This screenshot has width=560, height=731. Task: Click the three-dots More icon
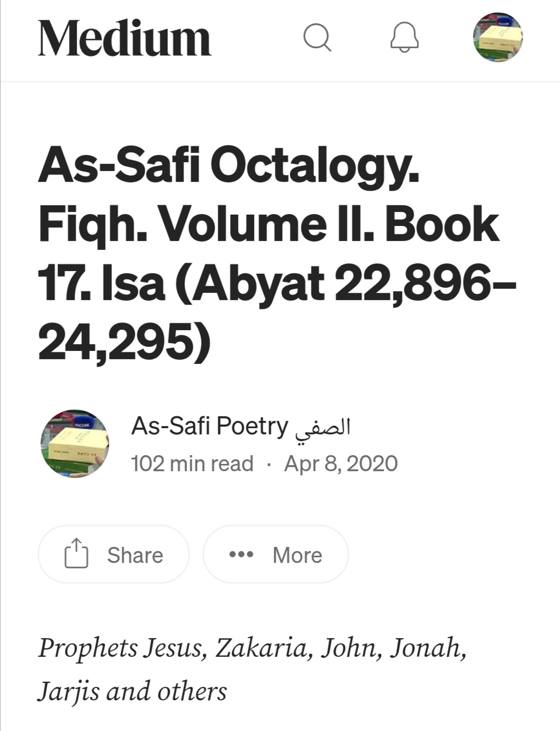point(241,555)
